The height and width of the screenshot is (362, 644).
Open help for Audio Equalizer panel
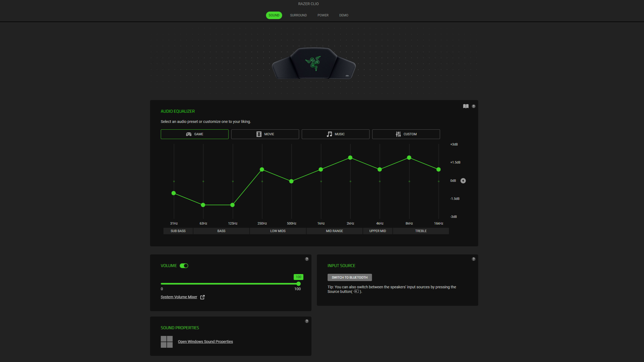click(474, 106)
